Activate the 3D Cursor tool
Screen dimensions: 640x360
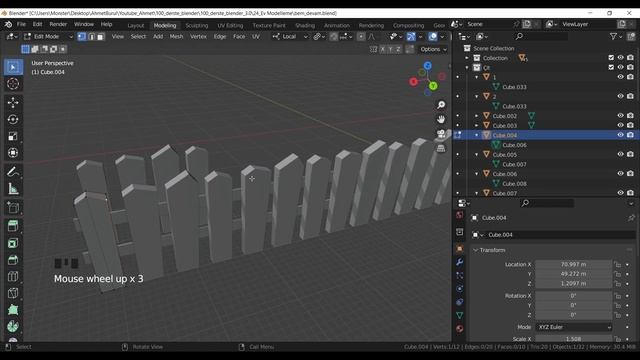pos(13,84)
